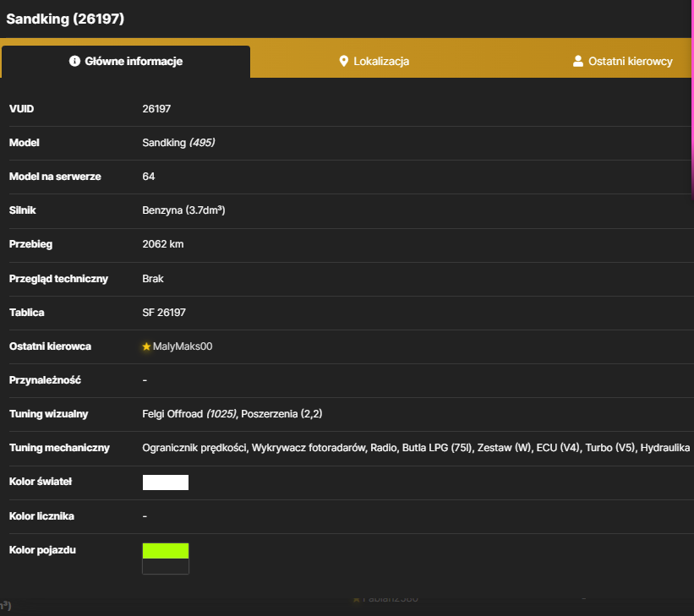Viewport: 694px width, 616px height.
Task: Click the Przegląd techniczny value Brak
Action: [153, 279]
